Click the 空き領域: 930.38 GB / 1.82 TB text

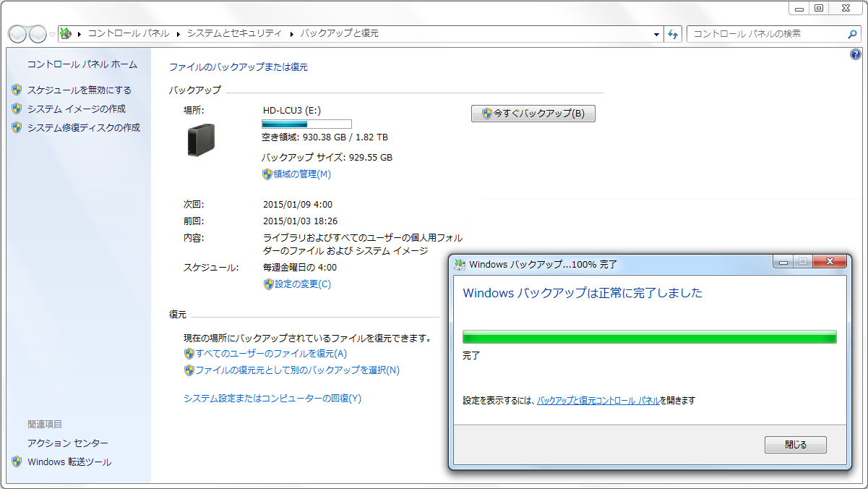click(325, 137)
